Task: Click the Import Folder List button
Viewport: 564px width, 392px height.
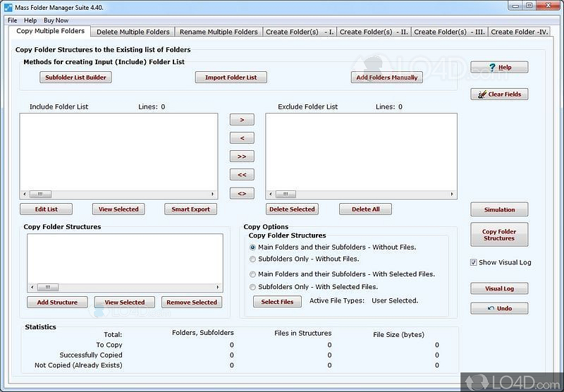Action: (231, 78)
